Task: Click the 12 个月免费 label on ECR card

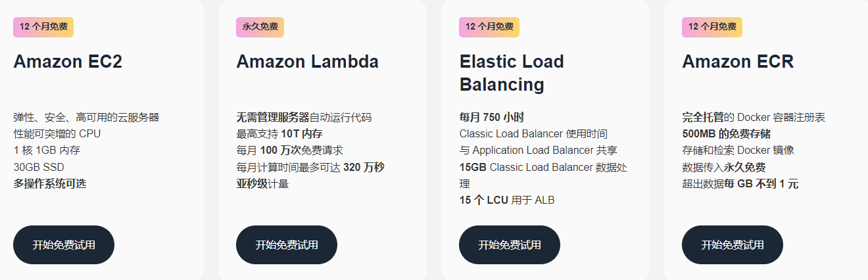Action: pos(712,27)
